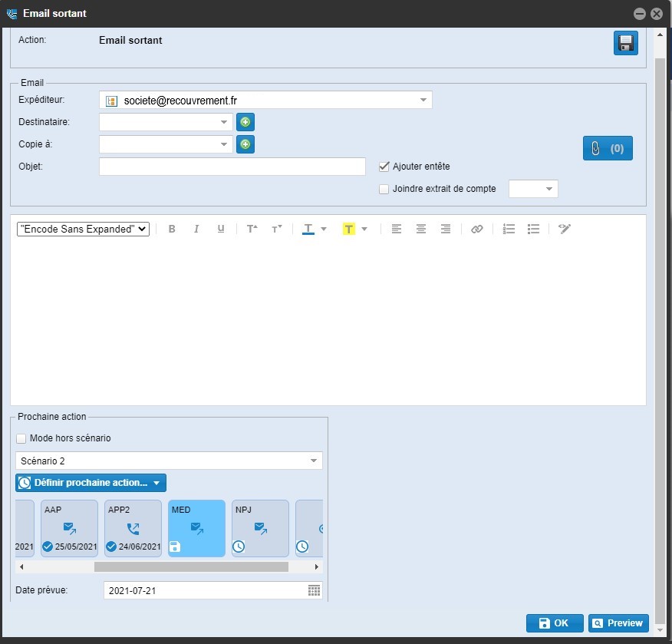The height and width of the screenshot is (644, 672).
Task: Insert a hyperlink using the link icon
Action: point(477,229)
